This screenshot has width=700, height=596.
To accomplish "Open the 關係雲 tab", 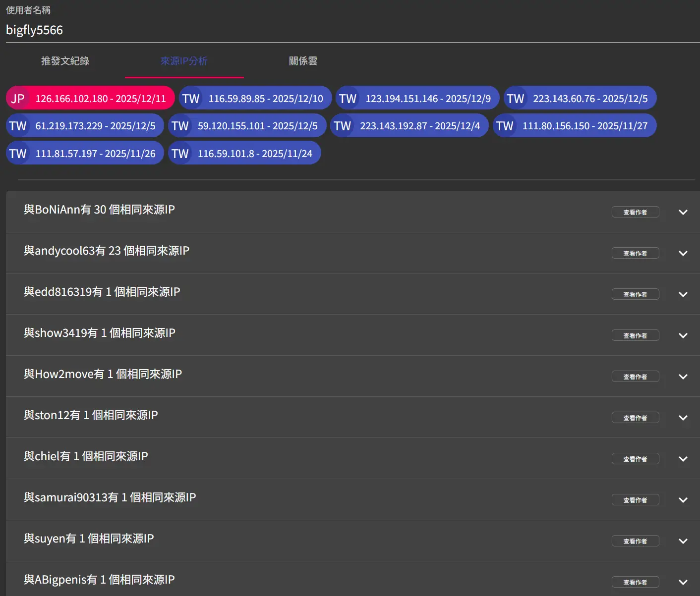I will click(303, 61).
